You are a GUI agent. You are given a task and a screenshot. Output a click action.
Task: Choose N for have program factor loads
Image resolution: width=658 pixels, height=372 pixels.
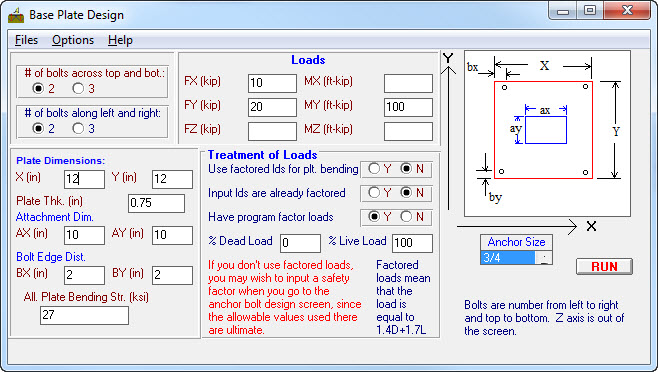tap(406, 217)
